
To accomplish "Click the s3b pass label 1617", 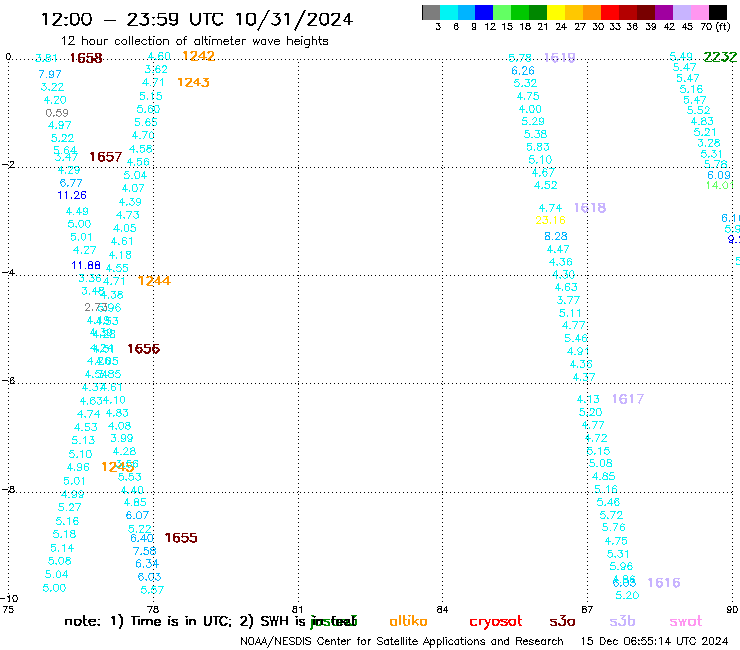I will point(628,399).
